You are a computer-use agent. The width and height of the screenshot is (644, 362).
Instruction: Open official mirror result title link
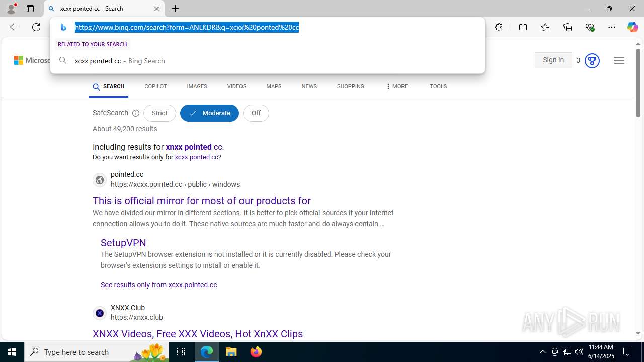point(202,201)
